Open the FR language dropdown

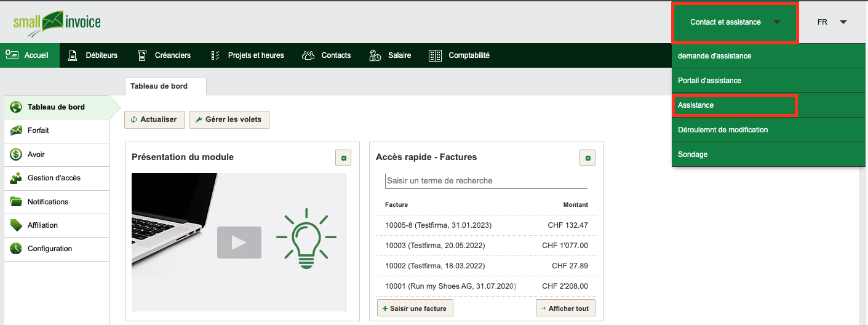pos(832,22)
